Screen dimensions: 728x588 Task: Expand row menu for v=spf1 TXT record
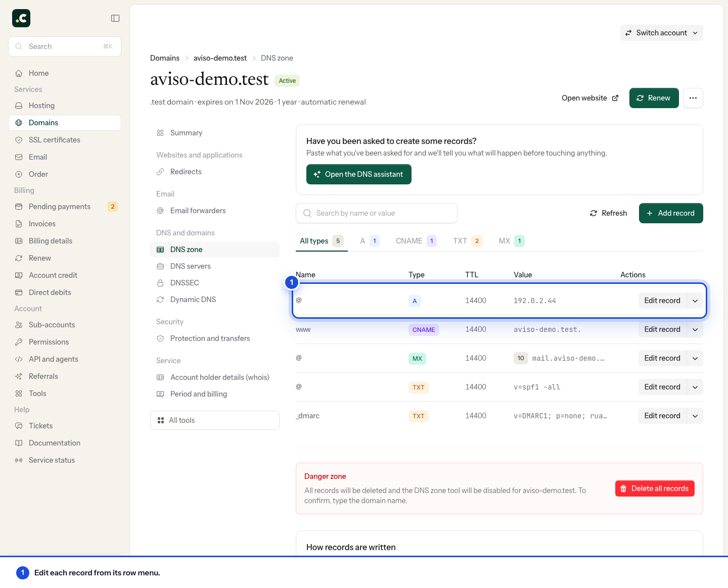[x=695, y=387]
